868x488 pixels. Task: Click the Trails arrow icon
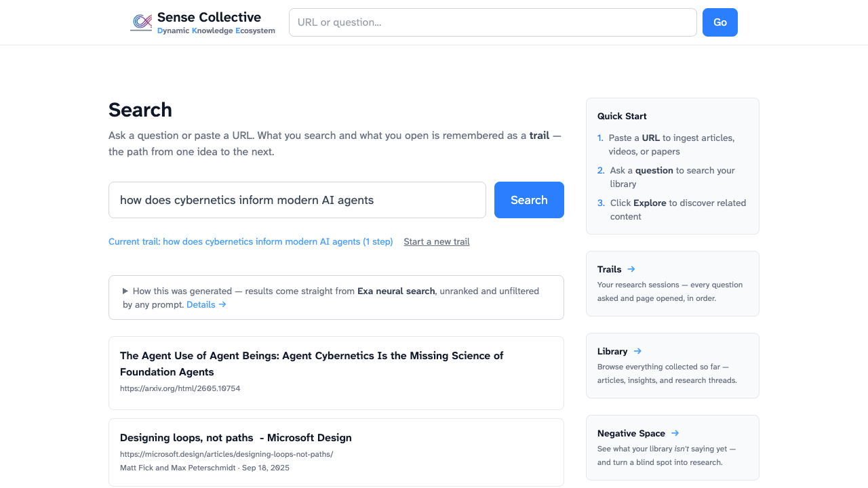631,269
